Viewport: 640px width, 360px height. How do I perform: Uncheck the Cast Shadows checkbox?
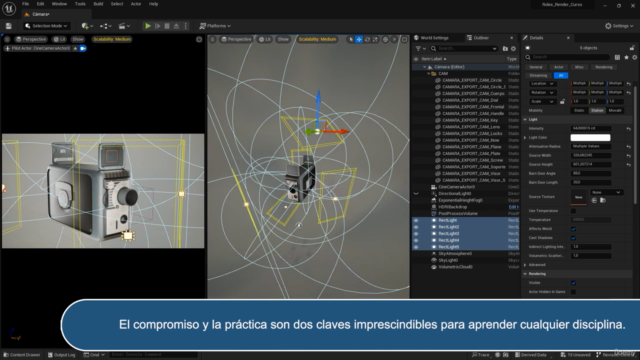click(573, 238)
